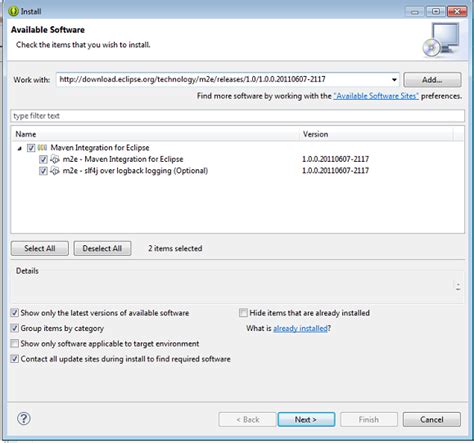
Task: Toggle Group items by category checkbox
Action: 14,328
